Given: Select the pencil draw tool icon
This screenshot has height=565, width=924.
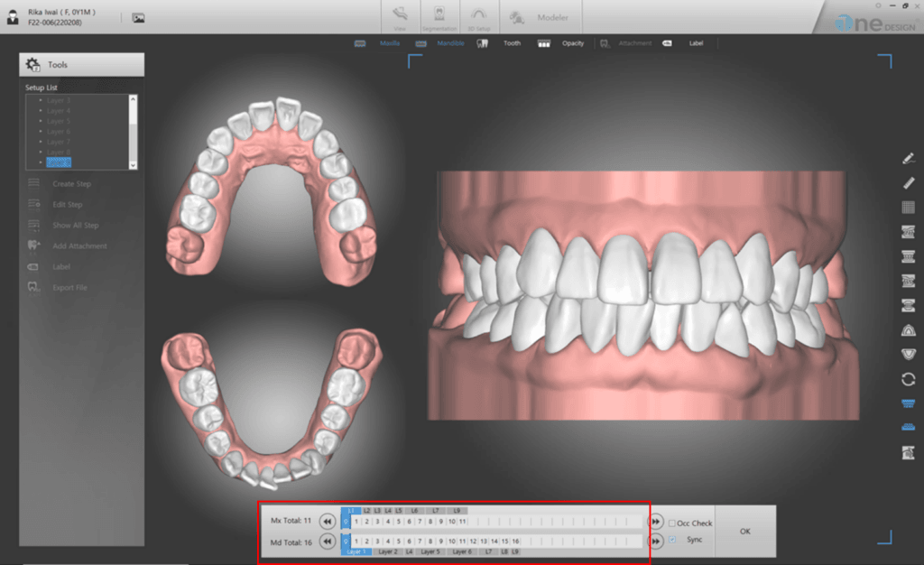Looking at the screenshot, I should point(908,159).
